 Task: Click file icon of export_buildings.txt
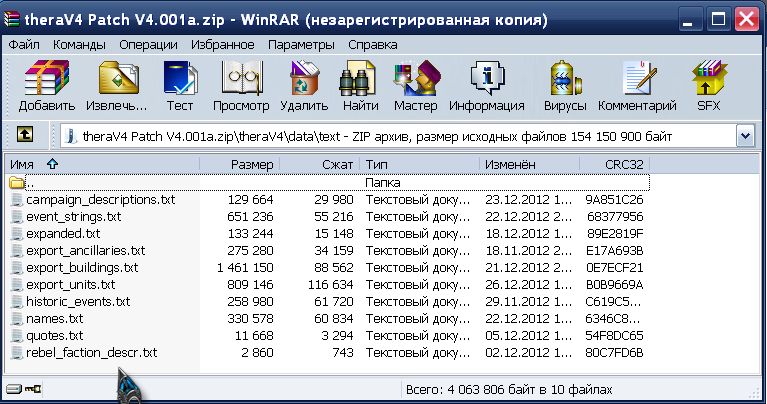17,268
